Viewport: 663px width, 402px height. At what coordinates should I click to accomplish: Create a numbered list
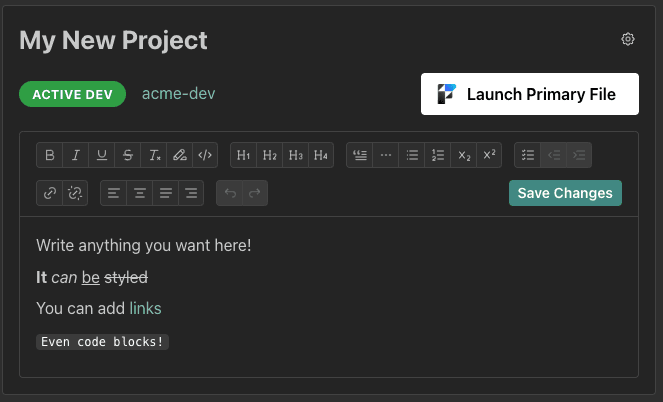(x=438, y=155)
